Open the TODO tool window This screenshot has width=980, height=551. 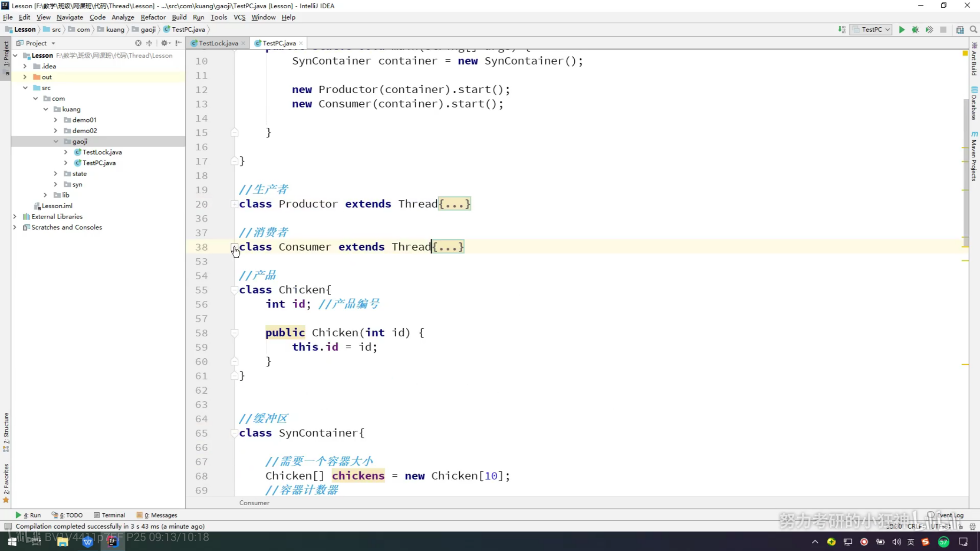coord(67,516)
